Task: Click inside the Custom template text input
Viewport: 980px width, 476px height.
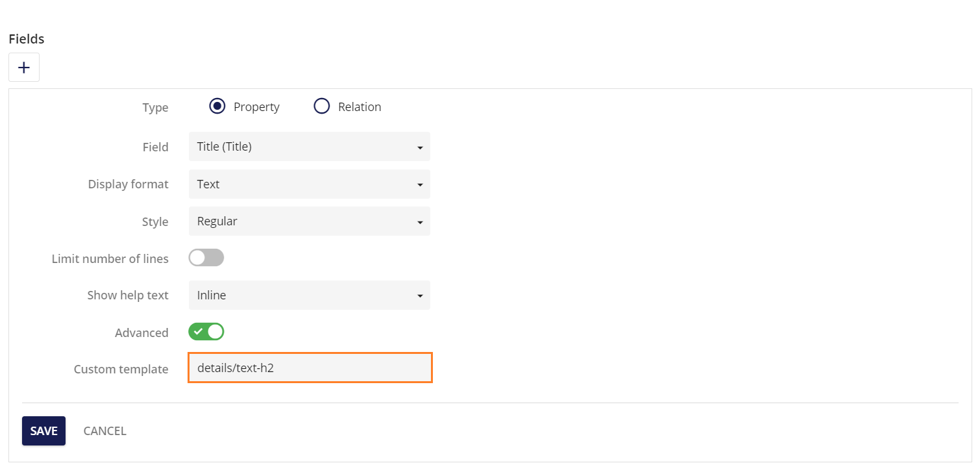Action: 309,368
